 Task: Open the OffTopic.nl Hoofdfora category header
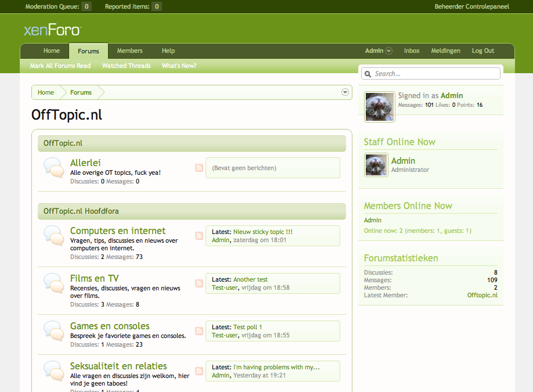pos(81,211)
